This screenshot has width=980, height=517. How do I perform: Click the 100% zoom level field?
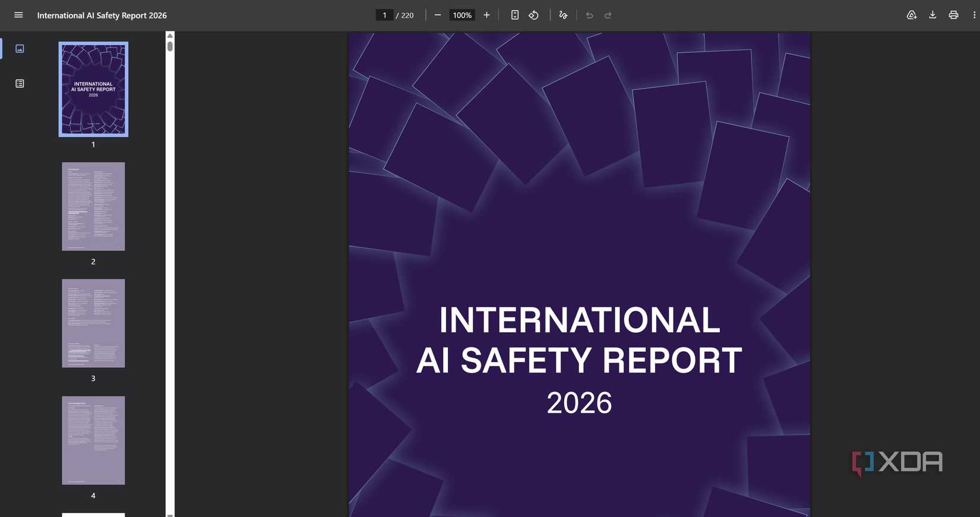coord(462,15)
